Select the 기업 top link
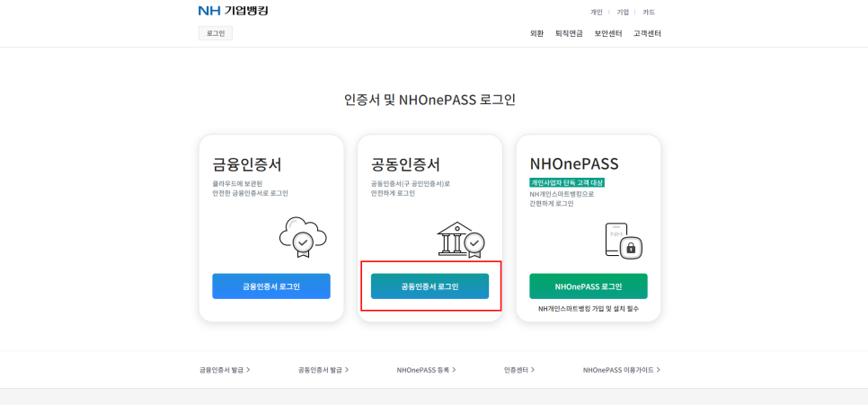Image resolution: width=868 pixels, height=405 pixels. pos(623,13)
